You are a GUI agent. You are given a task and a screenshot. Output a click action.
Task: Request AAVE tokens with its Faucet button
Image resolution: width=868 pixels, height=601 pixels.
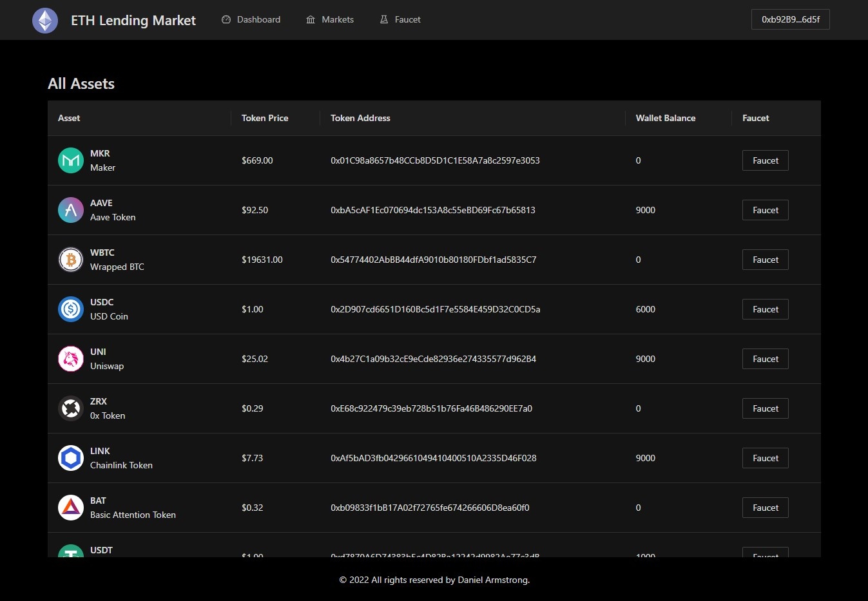point(765,210)
